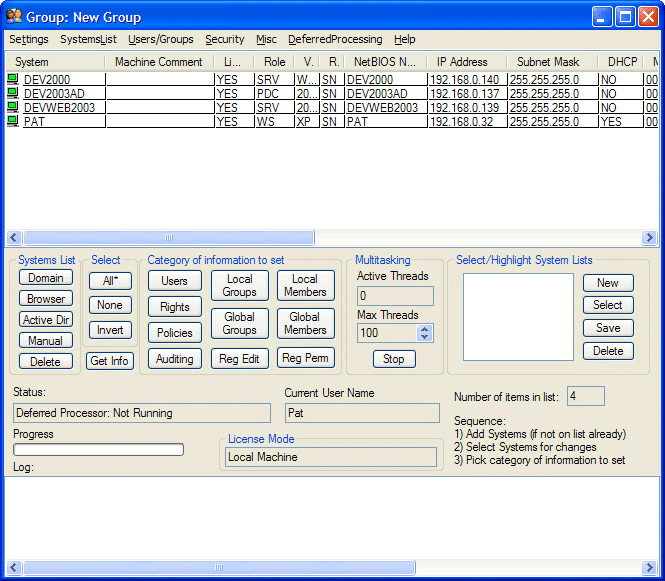
Task: Click the Invert select button
Action: [x=110, y=330]
